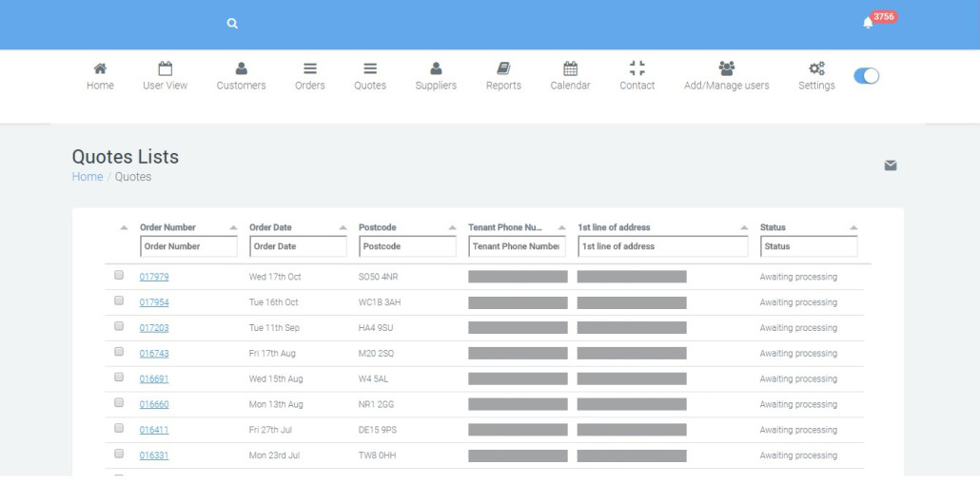Open the Reports book icon

pos(503,68)
